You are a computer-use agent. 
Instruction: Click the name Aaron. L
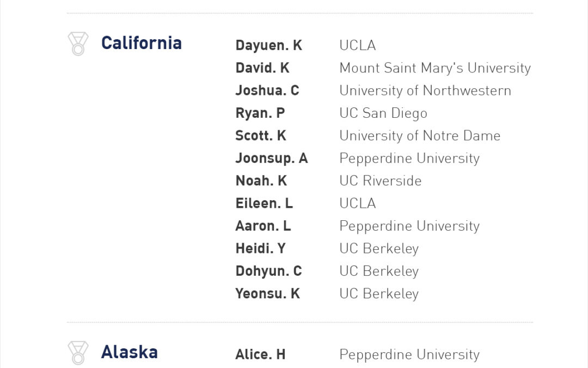(x=263, y=226)
